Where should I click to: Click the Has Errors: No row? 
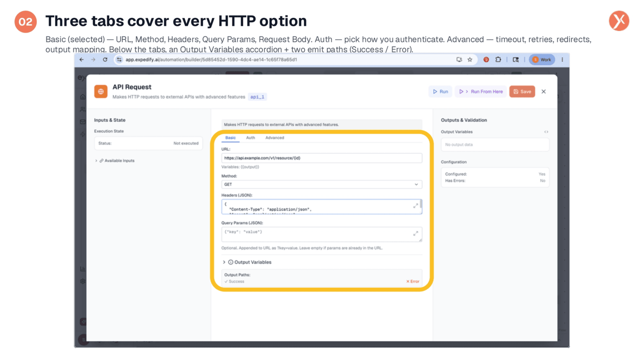pyautogui.click(x=495, y=181)
